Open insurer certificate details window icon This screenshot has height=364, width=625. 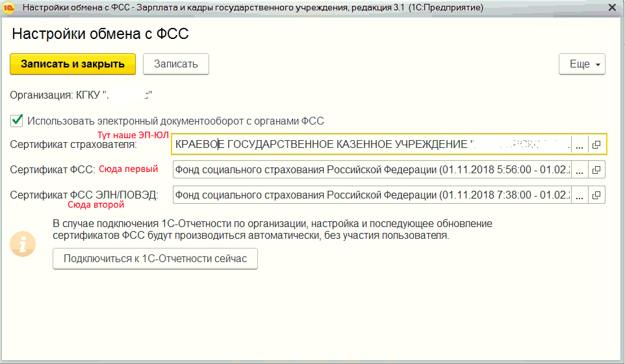pos(596,144)
